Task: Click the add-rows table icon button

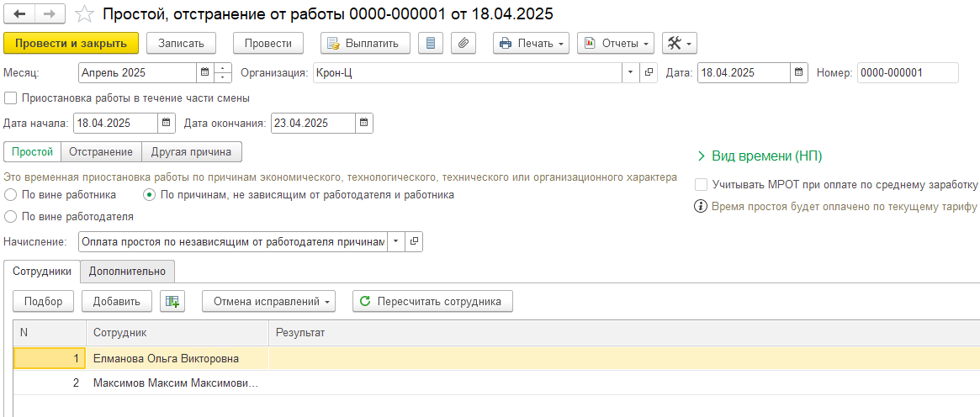Action: (172, 301)
